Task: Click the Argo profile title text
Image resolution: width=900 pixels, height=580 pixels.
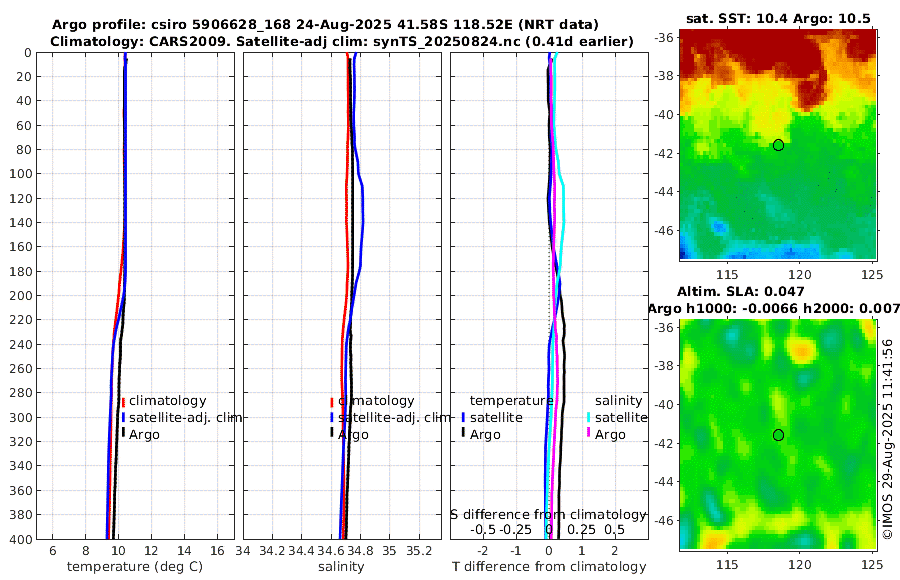Action: (325, 25)
